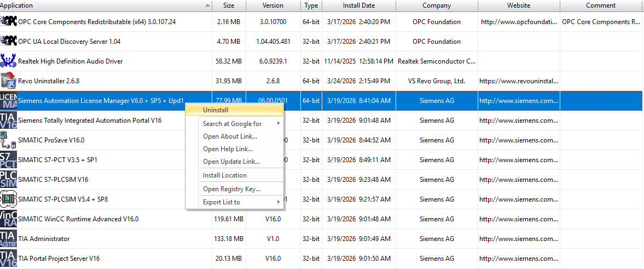Screen dimensions: 644x269
Task: Choose Install Location in the context menu
Action: [224, 175]
